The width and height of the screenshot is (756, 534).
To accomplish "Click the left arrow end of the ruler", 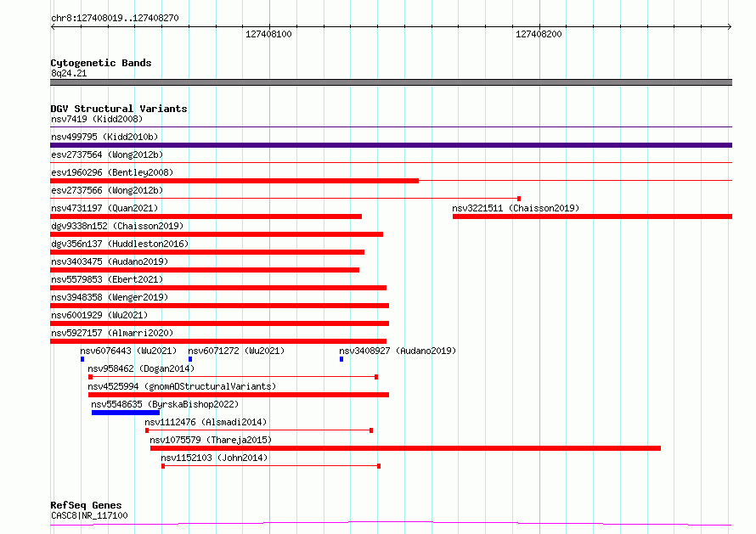I will pos(53,27).
